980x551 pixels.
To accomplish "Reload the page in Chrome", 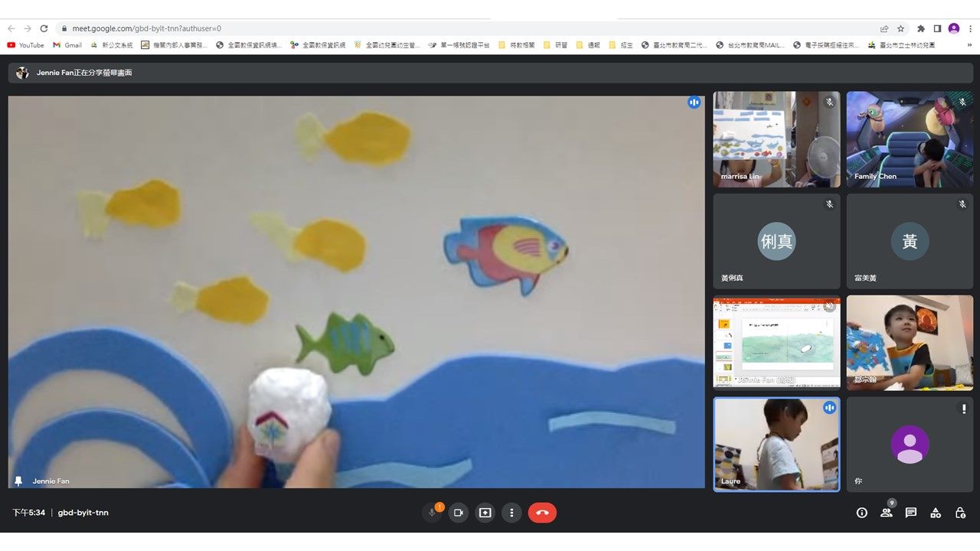I will 44,28.
